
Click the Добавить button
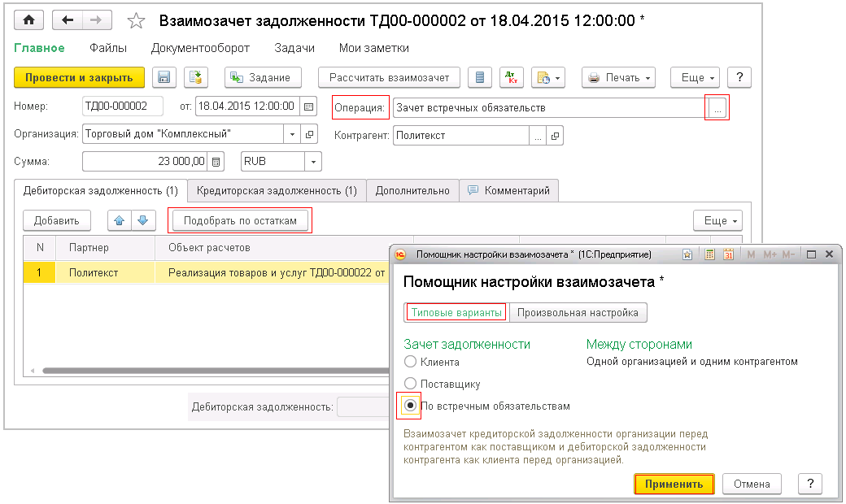pos(57,220)
